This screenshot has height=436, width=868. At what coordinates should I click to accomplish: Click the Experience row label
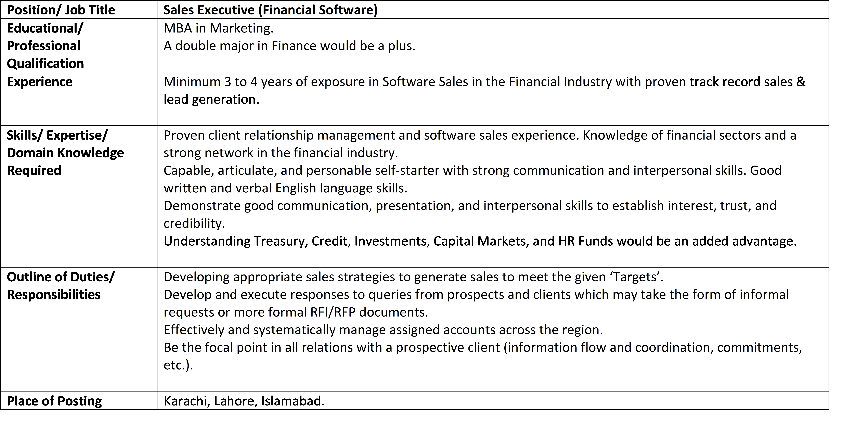click(x=39, y=81)
